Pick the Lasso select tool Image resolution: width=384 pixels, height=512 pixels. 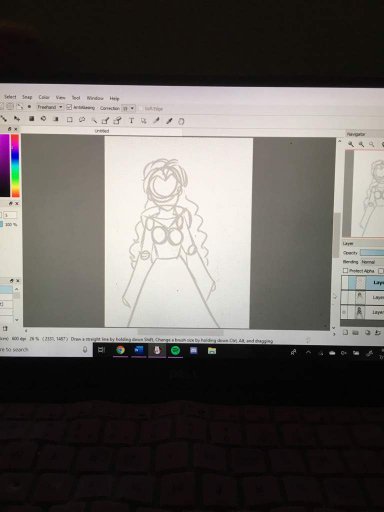[x=82, y=120]
